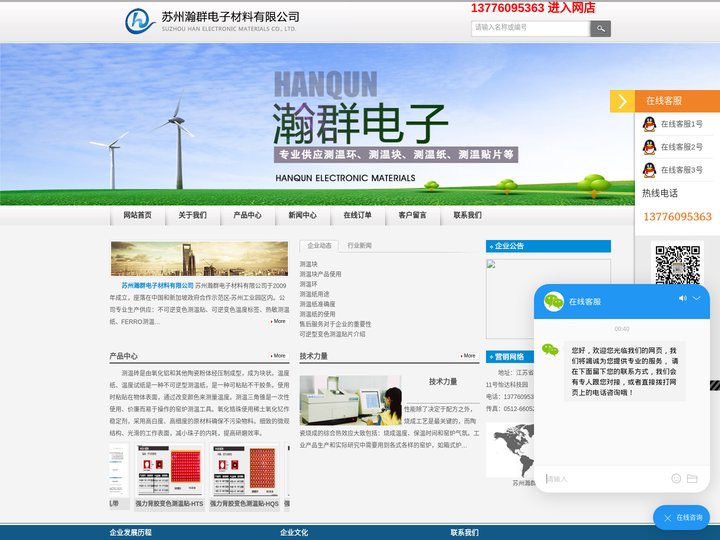Open news item 测温纸的使用
The height and width of the screenshot is (540, 720).
coord(317,314)
